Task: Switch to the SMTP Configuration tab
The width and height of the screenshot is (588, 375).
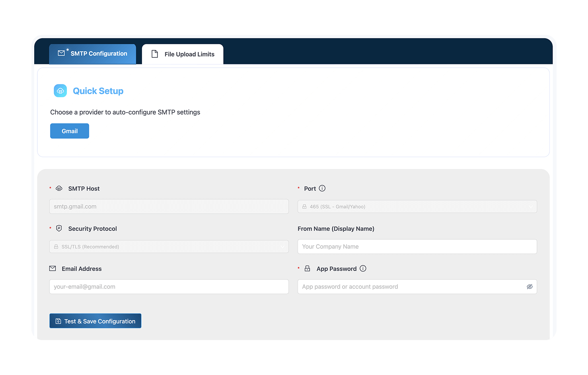Action: coord(93,54)
